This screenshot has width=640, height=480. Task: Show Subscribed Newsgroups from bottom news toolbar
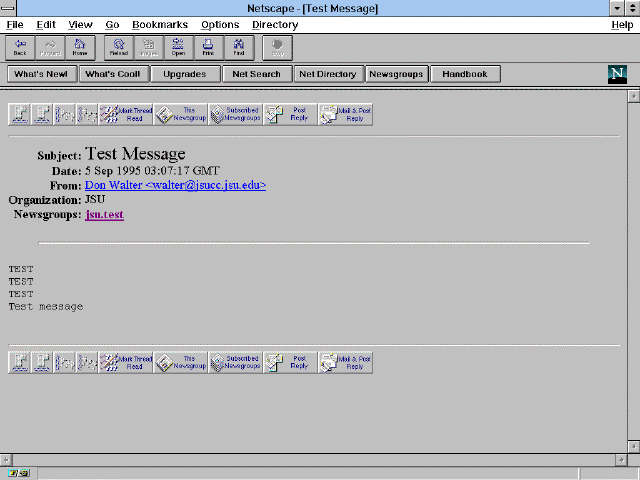(236, 362)
